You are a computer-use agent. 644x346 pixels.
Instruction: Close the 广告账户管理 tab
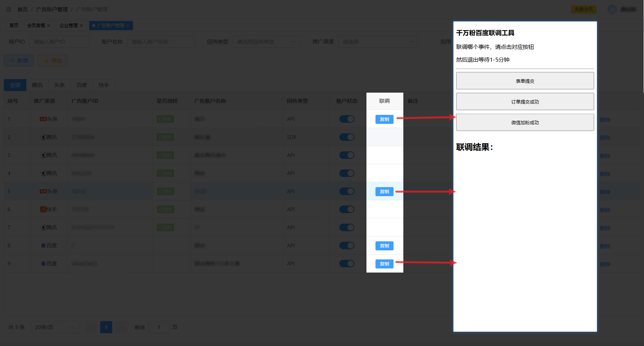[x=128, y=26]
